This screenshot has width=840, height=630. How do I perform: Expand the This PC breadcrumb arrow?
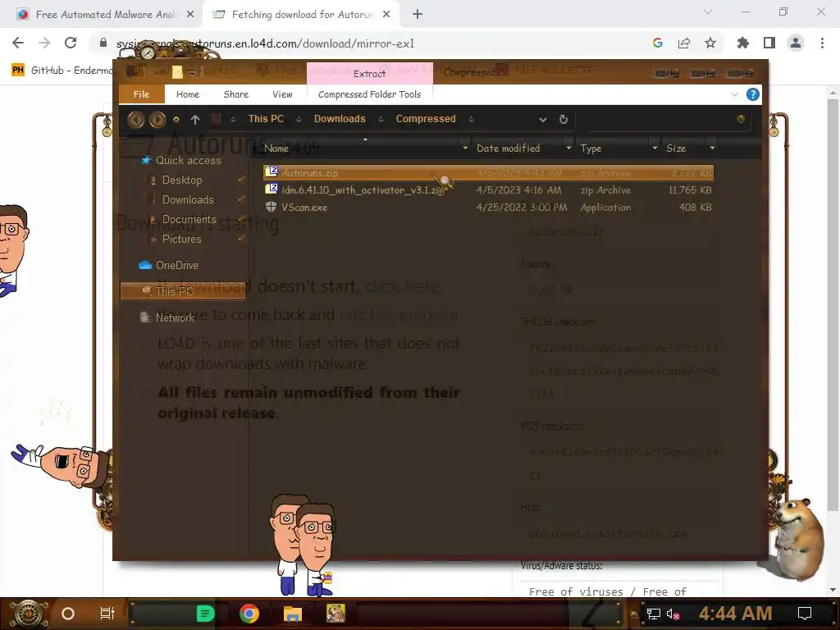(299, 120)
